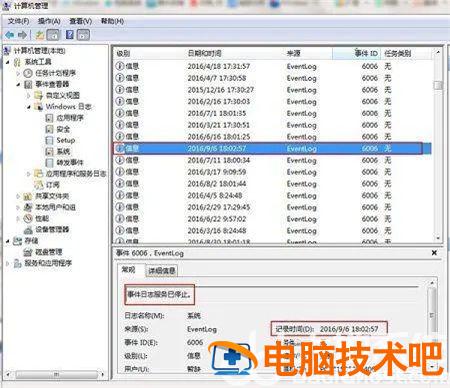
Task: Collapse the 事件查看器 tree arrow
Action: point(18,84)
